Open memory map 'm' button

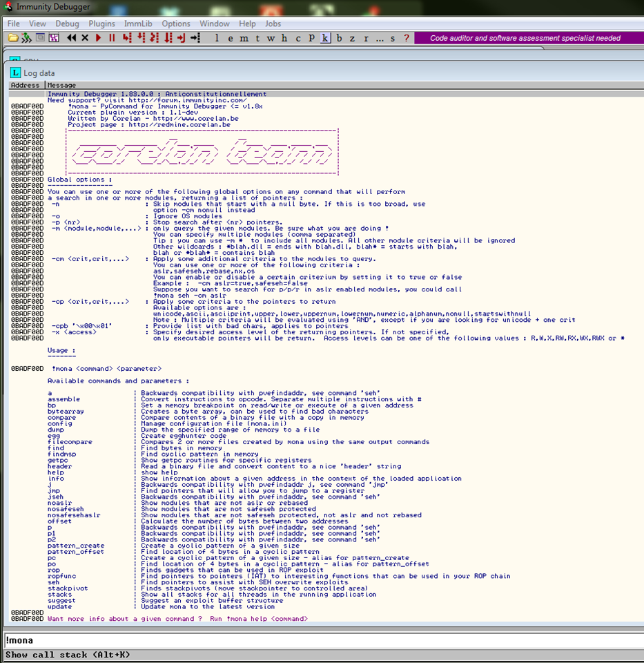pos(244,38)
